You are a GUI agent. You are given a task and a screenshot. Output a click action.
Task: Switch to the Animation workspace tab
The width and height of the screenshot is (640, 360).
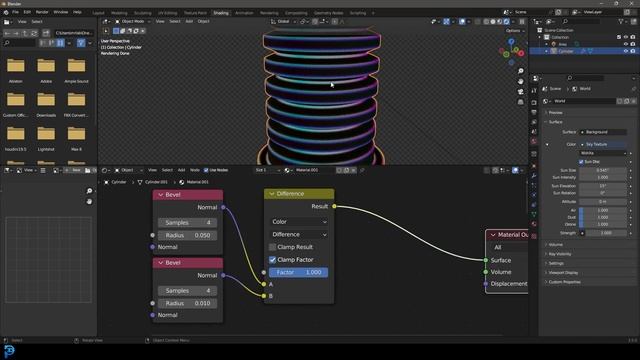[244, 13]
